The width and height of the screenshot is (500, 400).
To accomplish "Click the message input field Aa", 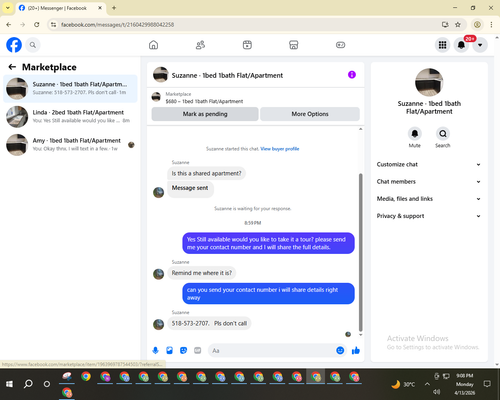I will click(x=272, y=350).
